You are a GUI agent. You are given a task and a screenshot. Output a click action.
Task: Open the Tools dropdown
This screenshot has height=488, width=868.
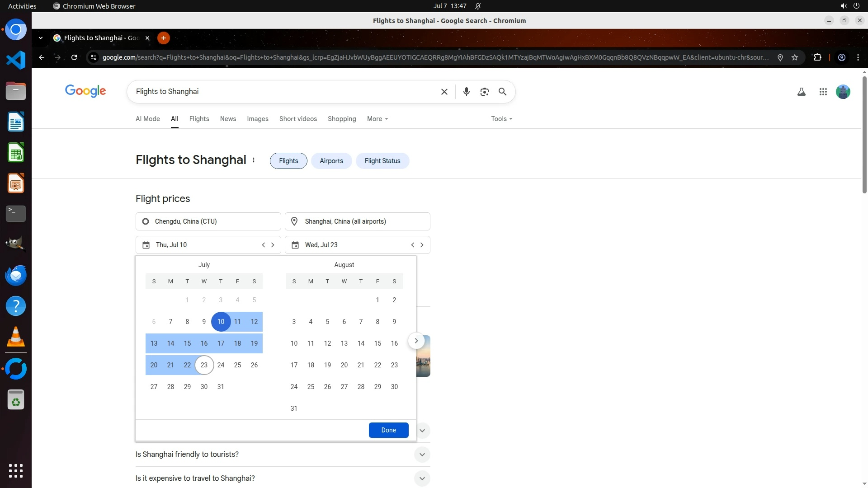point(501,119)
